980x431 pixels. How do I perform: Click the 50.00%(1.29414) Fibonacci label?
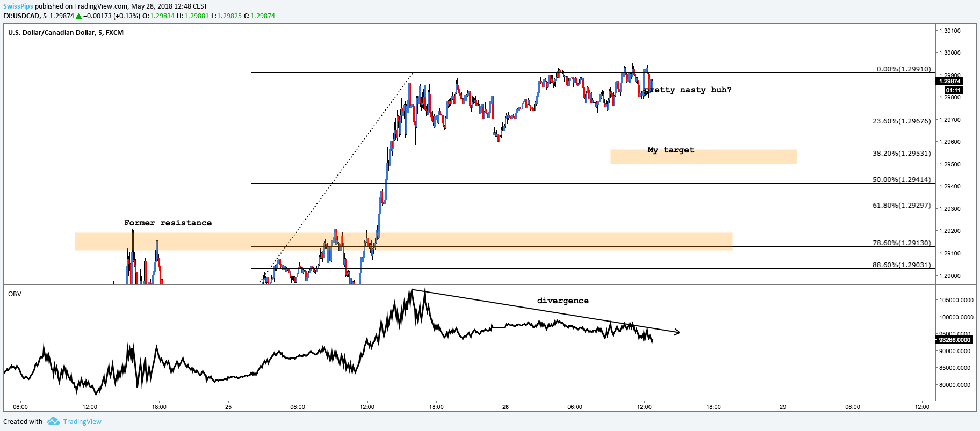coord(902,180)
